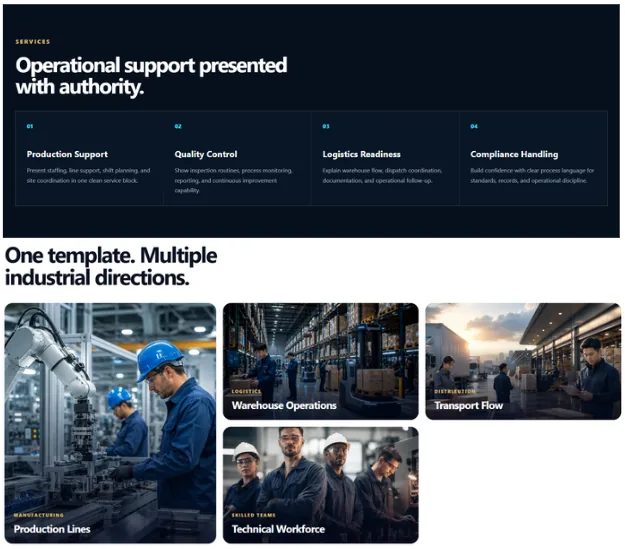Screen dimensions: 625x549
Task: Click the 'One template. Multiple industrial directions.' heading
Action: click(x=111, y=266)
